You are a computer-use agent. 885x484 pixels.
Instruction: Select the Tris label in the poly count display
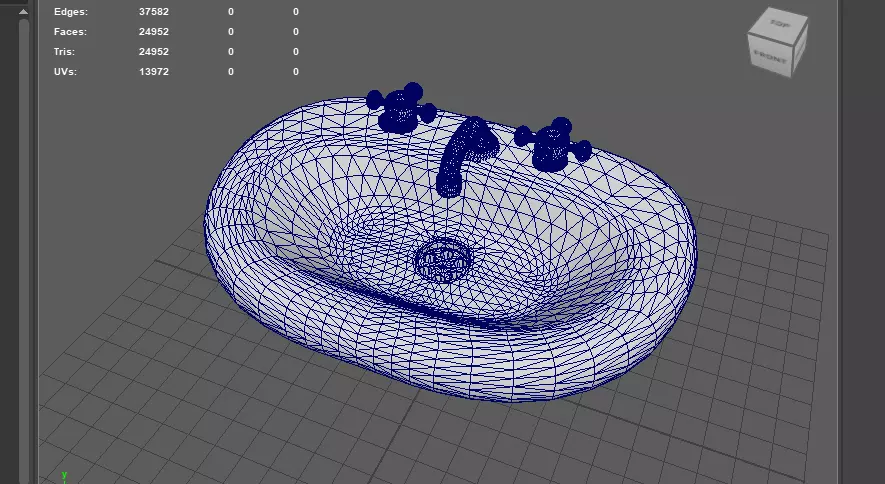point(64,51)
